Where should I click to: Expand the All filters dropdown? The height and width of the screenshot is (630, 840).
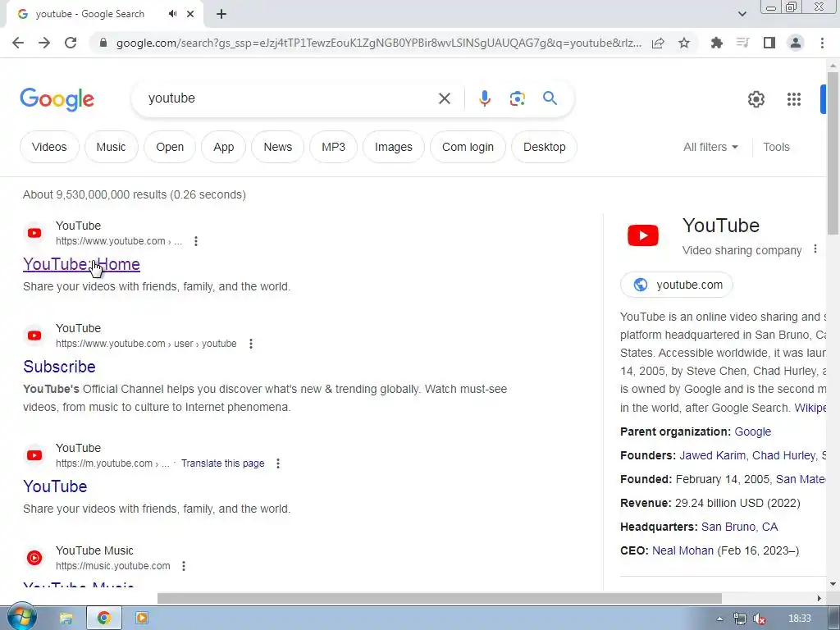coord(710,147)
